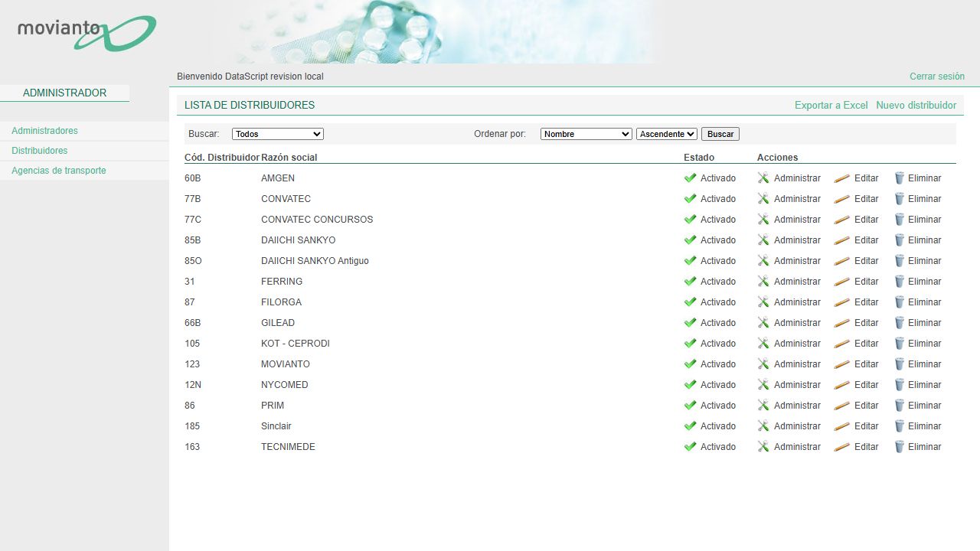This screenshot has height=551, width=980.
Task: Click the name DAIICHI SANKYO Antiguo
Action: click(x=315, y=261)
